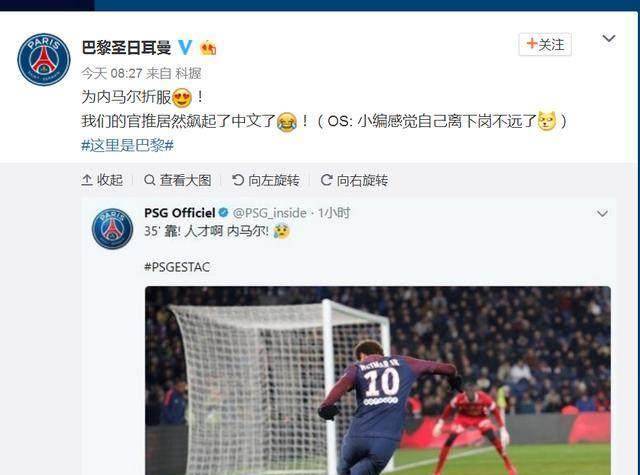The image size is (640, 475).
Task: Rotate the image left with 向左旋转
Action: tap(266, 180)
